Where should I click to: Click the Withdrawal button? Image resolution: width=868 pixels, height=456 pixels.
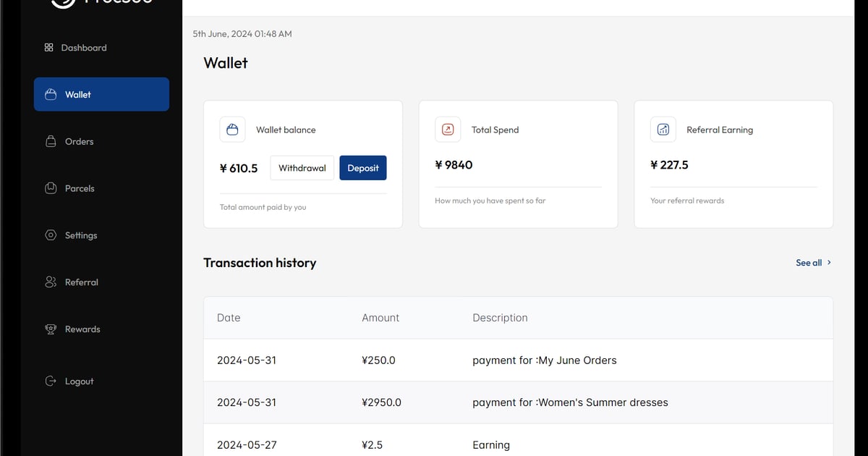302,167
